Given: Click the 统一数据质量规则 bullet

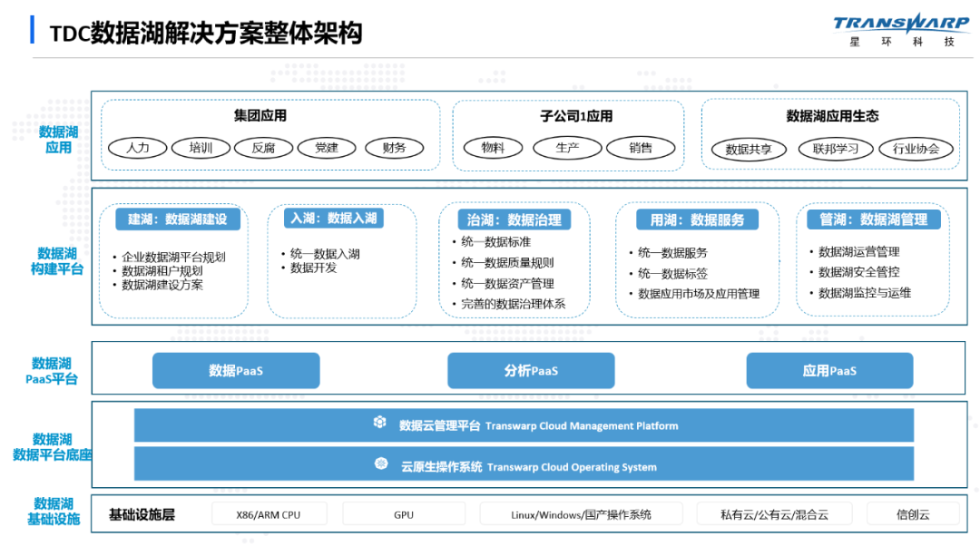Looking at the screenshot, I should (507, 262).
